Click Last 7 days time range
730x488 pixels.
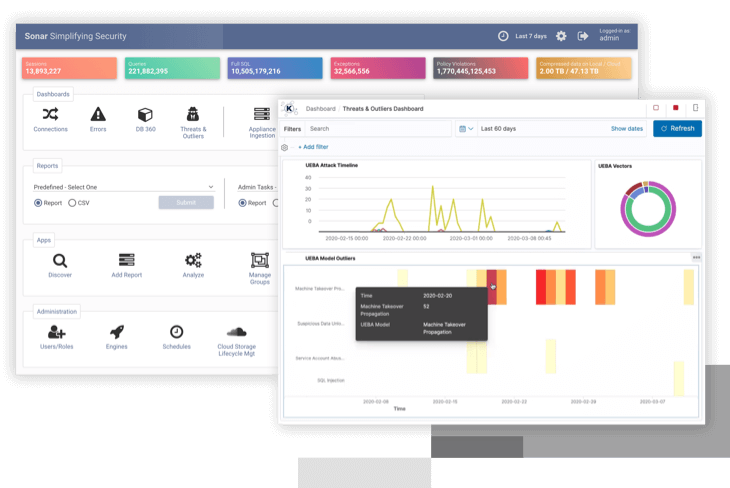(x=531, y=36)
